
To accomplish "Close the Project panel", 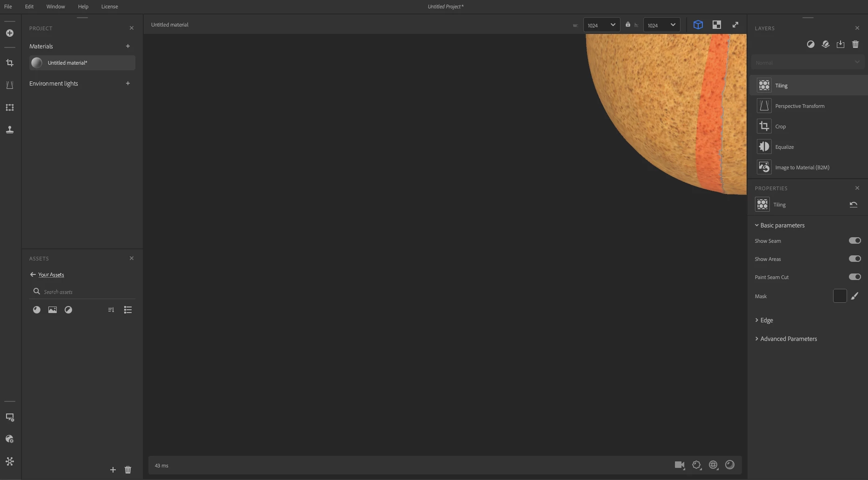I will 132,28.
